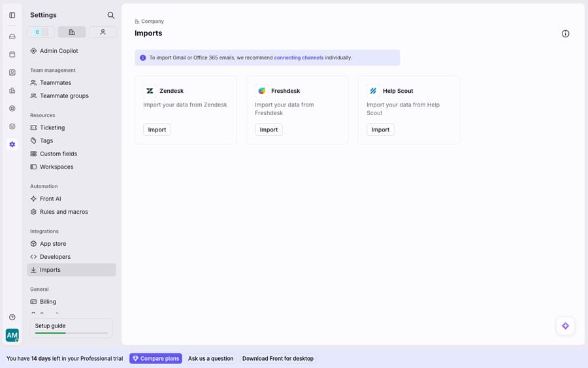588x368 pixels.
Task: Click Import button for Freshdesk
Action: (269, 130)
